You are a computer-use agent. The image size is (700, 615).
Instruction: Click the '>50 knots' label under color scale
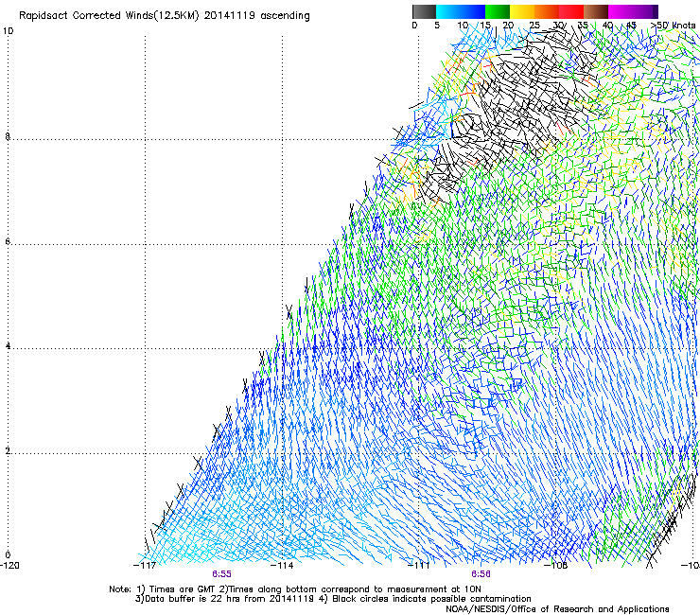coord(673,25)
